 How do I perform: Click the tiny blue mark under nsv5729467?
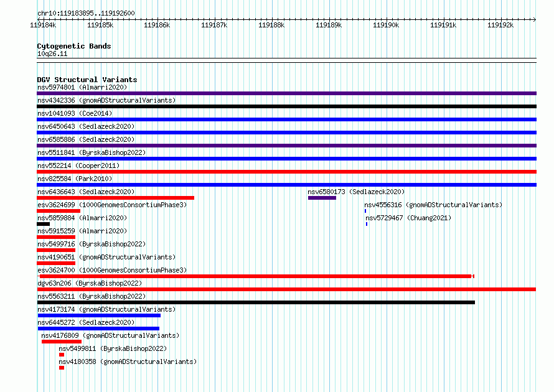367,224
